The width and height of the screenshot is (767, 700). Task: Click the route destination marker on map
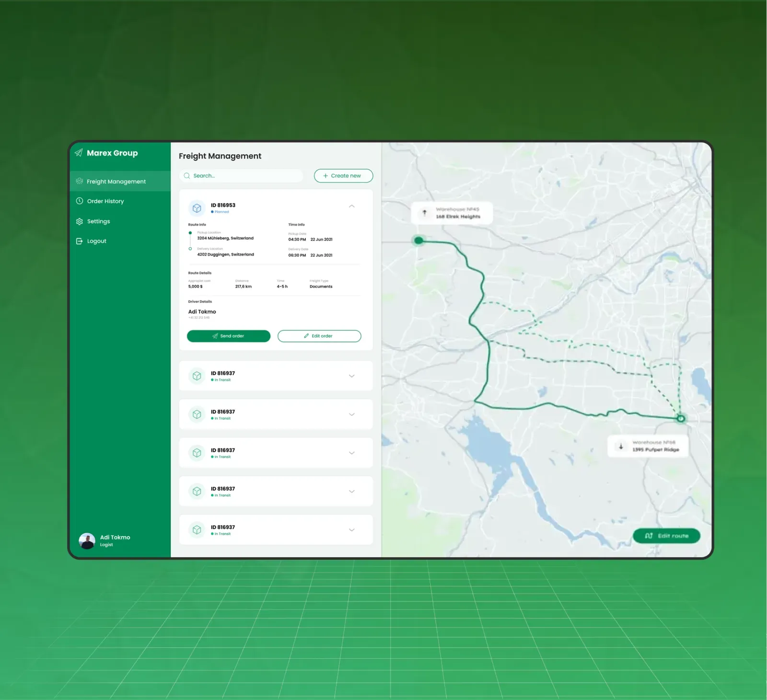[680, 419]
